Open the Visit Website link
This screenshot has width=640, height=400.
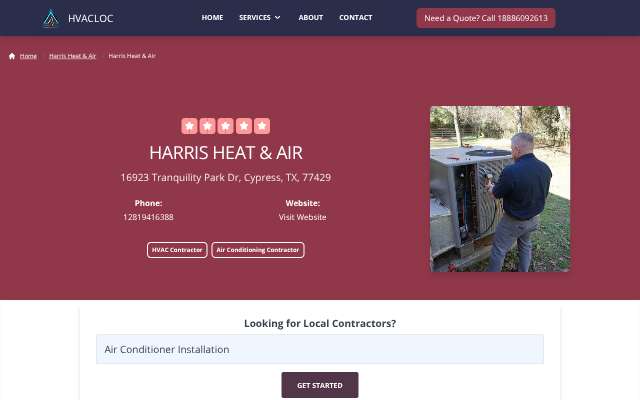(x=302, y=217)
